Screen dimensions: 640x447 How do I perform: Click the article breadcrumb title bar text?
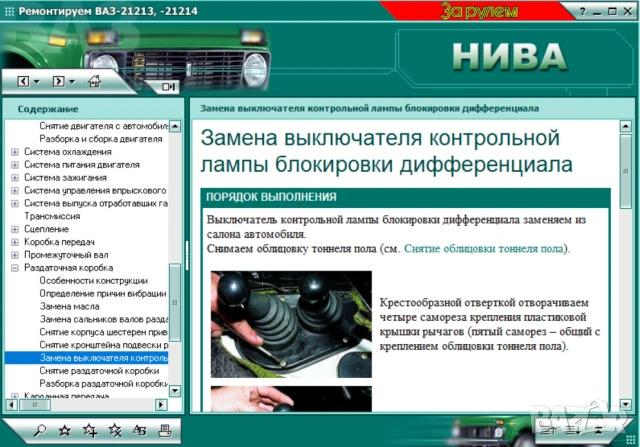(369, 108)
